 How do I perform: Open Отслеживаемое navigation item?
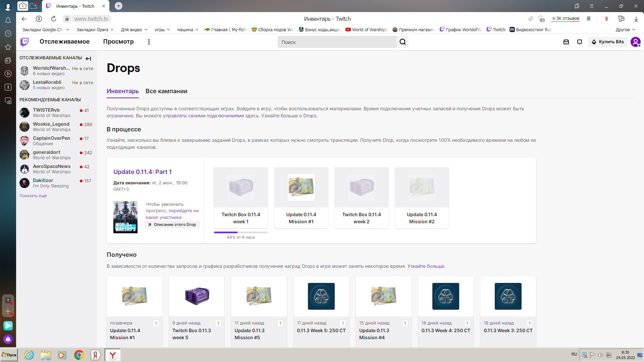(64, 42)
